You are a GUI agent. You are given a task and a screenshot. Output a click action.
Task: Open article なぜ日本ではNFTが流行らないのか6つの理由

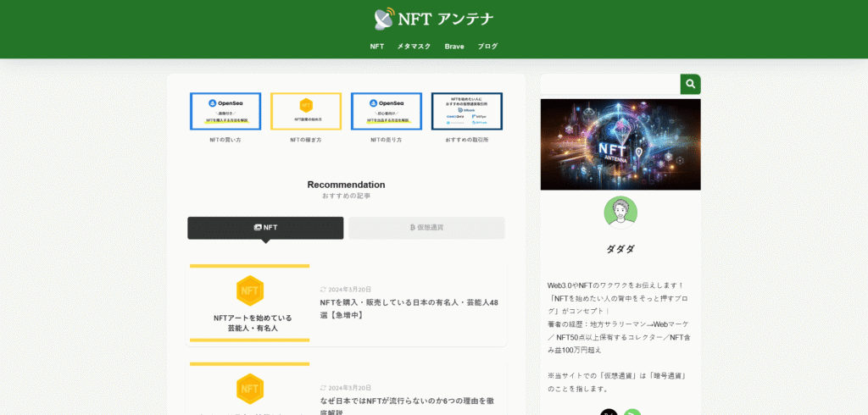pos(407,407)
